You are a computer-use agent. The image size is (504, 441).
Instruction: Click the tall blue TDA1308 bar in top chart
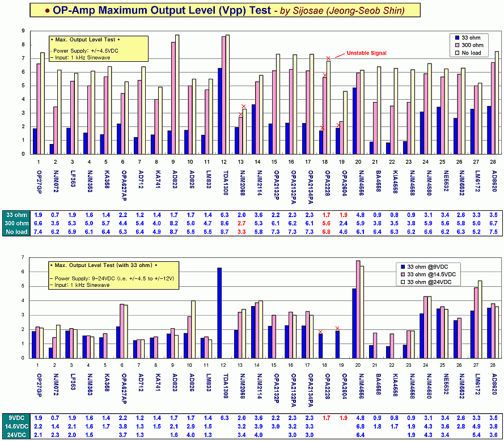point(220,111)
